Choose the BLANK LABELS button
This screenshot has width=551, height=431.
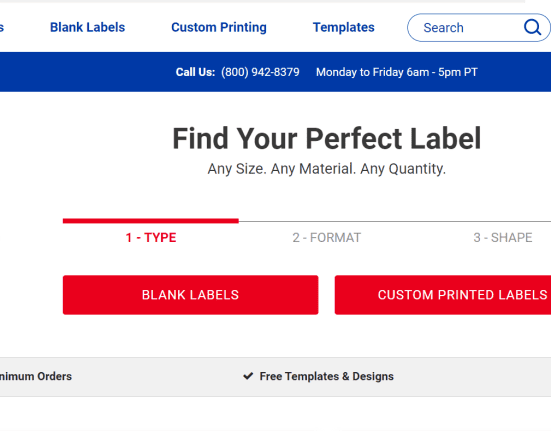[x=190, y=295]
